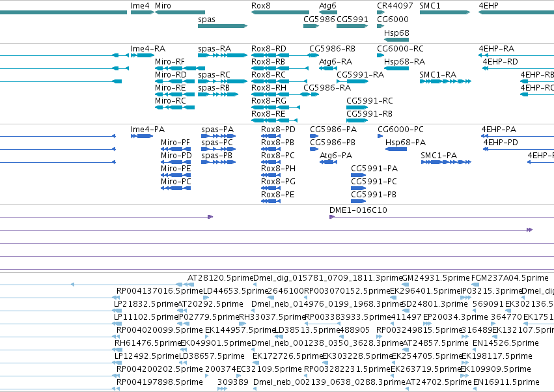Click the RP004020099.5prime EST label
554x392 pixels.
point(159,331)
